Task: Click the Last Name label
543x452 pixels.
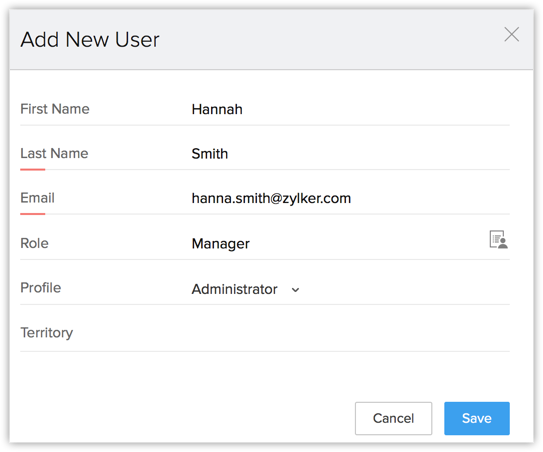Action: click(x=54, y=153)
